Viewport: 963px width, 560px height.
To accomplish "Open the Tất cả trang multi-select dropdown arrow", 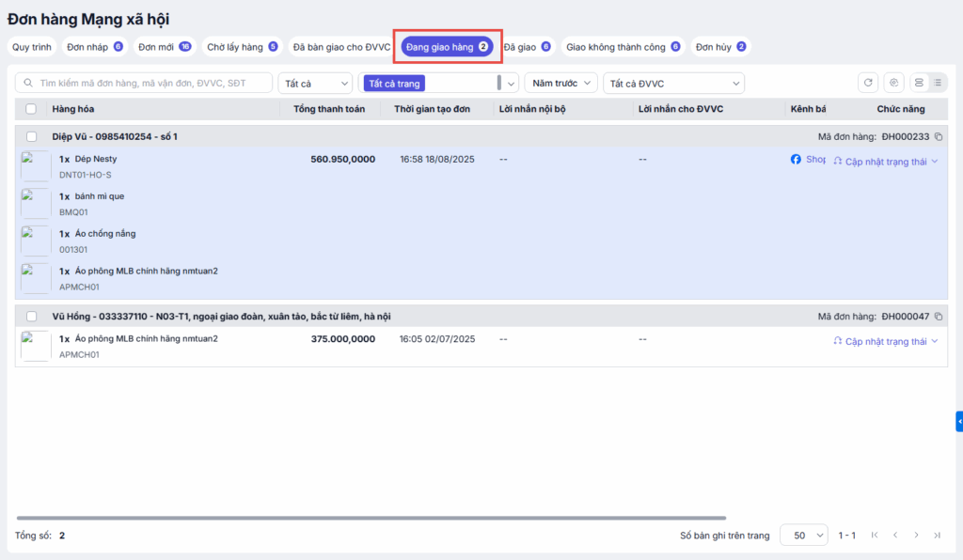I will [x=511, y=84].
